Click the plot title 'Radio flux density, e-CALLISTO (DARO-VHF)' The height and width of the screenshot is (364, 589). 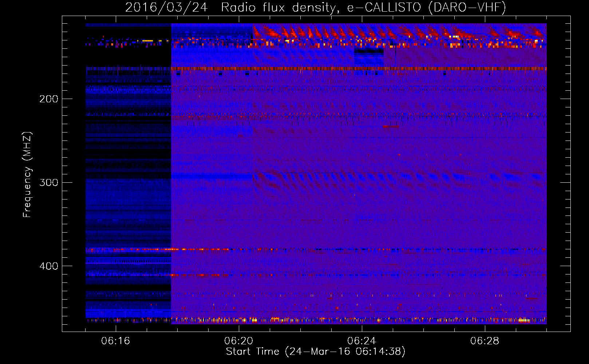click(363, 8)
